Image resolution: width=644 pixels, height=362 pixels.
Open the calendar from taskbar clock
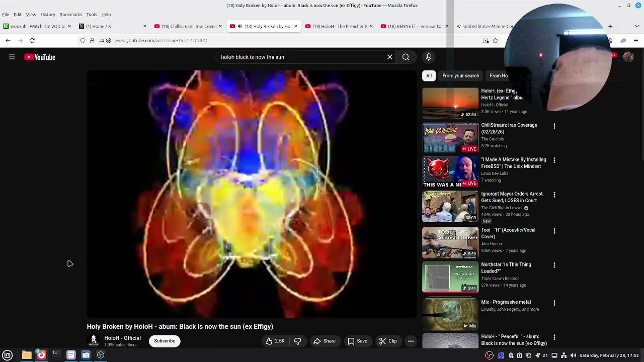click(x=609, y=355)
